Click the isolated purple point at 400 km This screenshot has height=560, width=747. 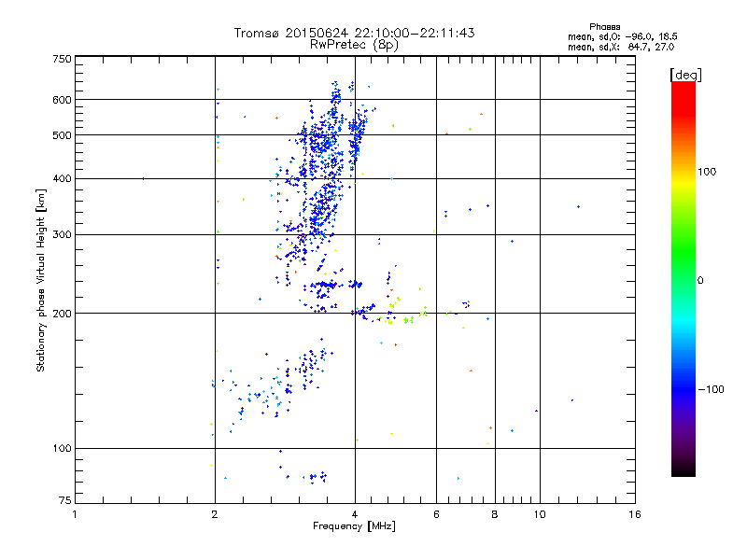tap(144, 179)
